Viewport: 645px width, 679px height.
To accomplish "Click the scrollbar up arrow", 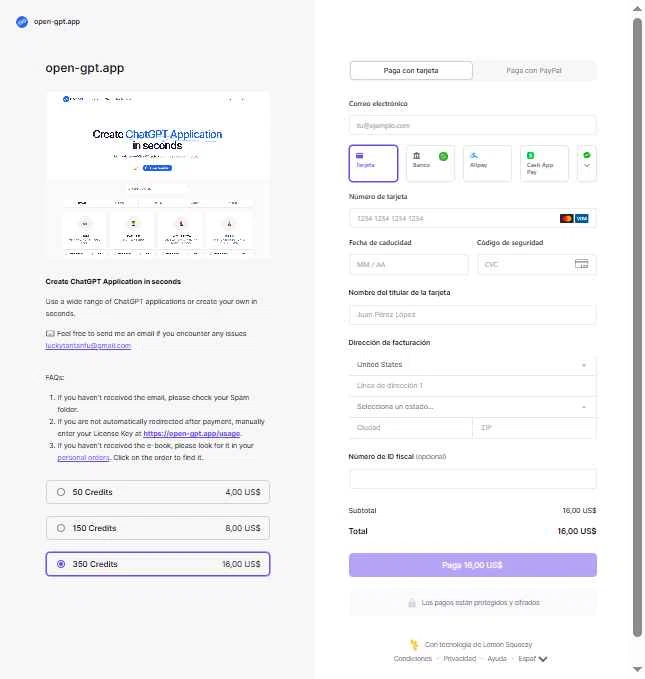I will (x=637, y=8).
